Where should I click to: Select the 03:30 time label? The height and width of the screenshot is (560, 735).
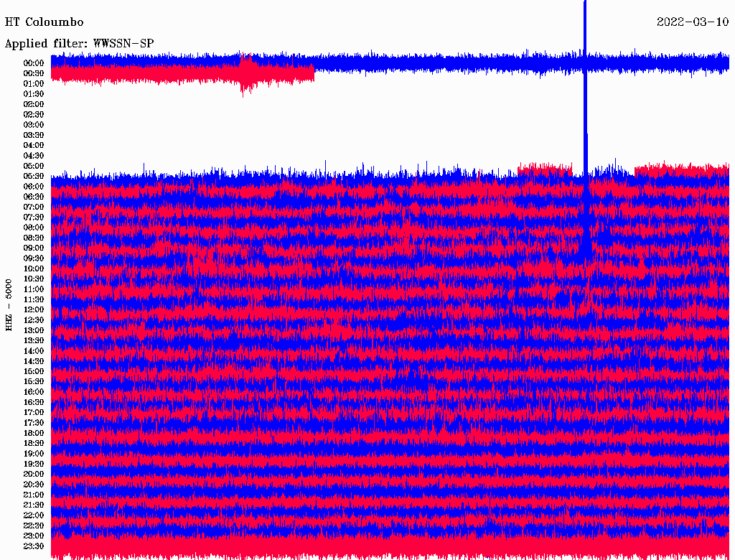click(34, 135)
